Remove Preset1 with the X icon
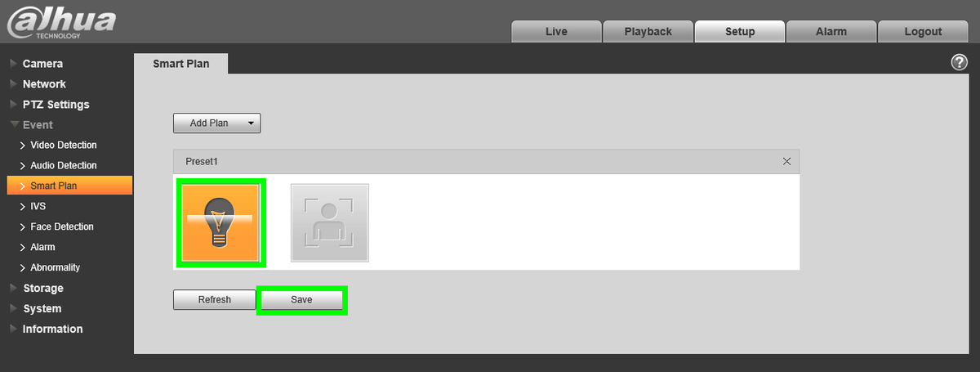 786,161
